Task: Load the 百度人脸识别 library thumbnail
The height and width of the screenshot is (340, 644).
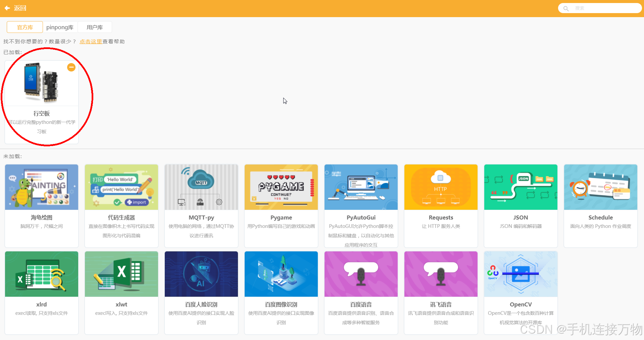Action: coord(201,274)
